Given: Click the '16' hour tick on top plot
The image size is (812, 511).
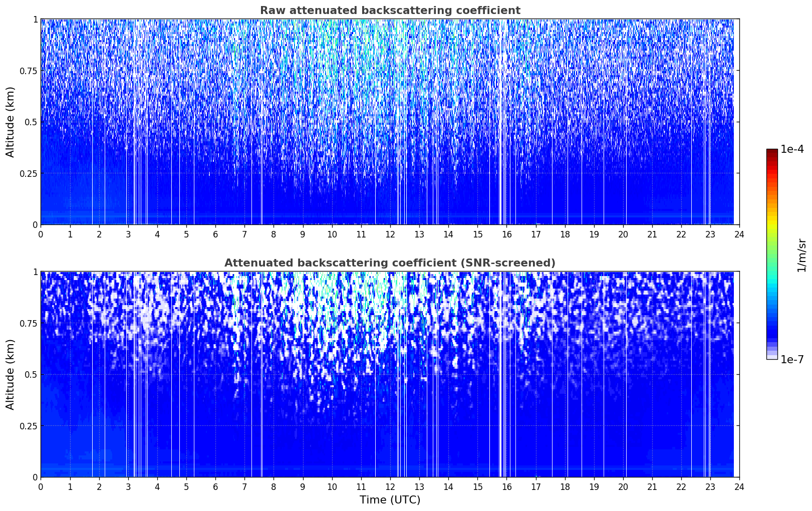Looking at the screenshot, I should (506, 234).
